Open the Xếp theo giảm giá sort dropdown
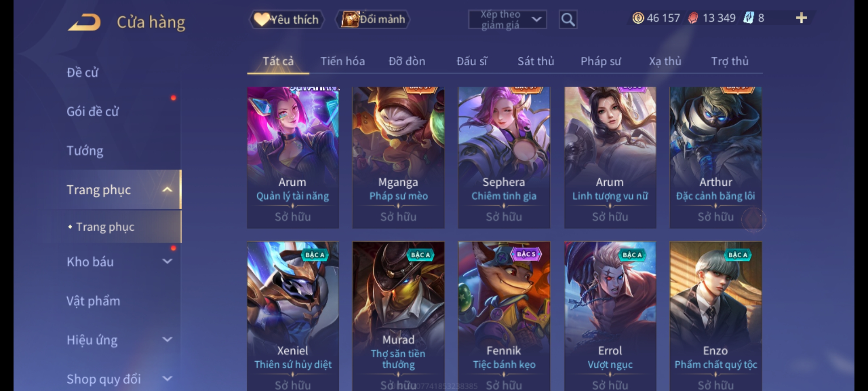The image size is (868, 391). 507,20
